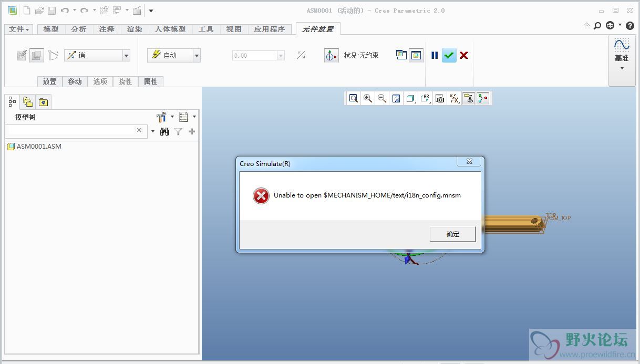This screenshot has width=640, height=364.
Task: Accept placement with green check mark
Action: [449, 55]
